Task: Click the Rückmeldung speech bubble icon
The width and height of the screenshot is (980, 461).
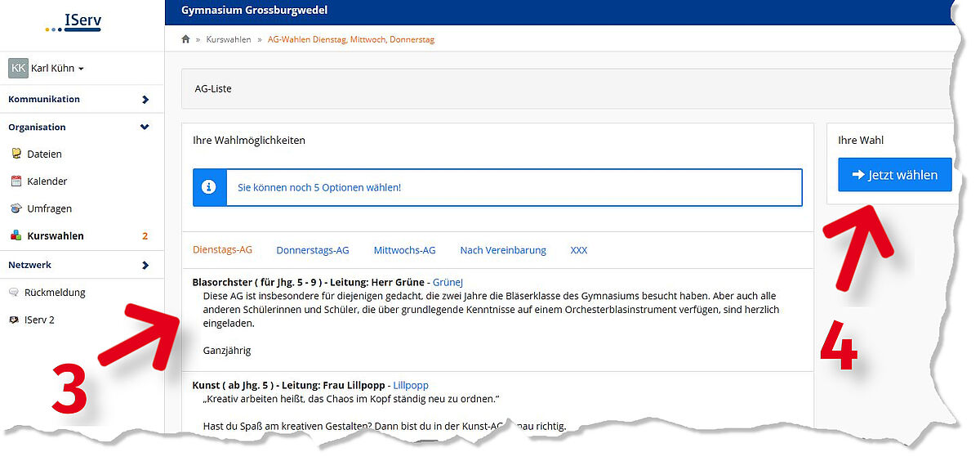Action: click(14, 293)
